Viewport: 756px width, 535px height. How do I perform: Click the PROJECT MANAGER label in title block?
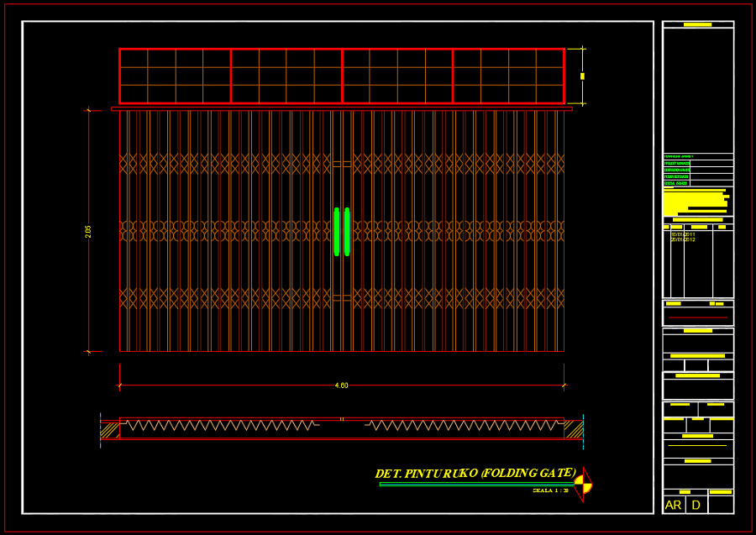[676, 164]
